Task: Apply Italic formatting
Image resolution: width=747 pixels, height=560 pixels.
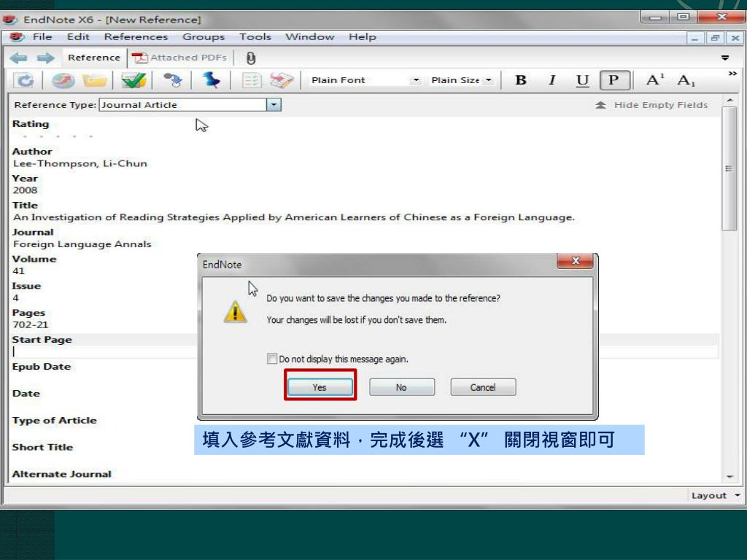Action: (551, 80)
